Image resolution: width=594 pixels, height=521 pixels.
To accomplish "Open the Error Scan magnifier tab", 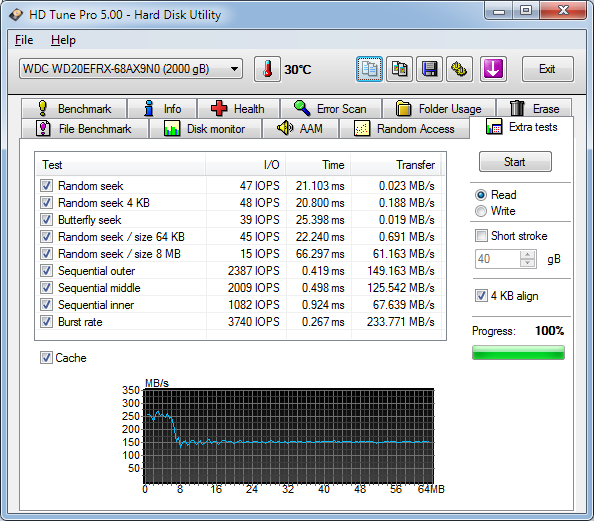I will [x=331, y=109].
